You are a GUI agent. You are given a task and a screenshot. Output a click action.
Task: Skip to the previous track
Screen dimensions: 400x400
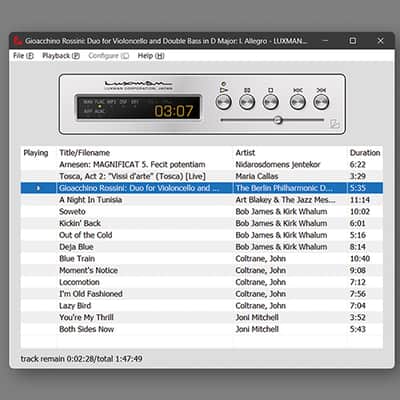[297, 102]
